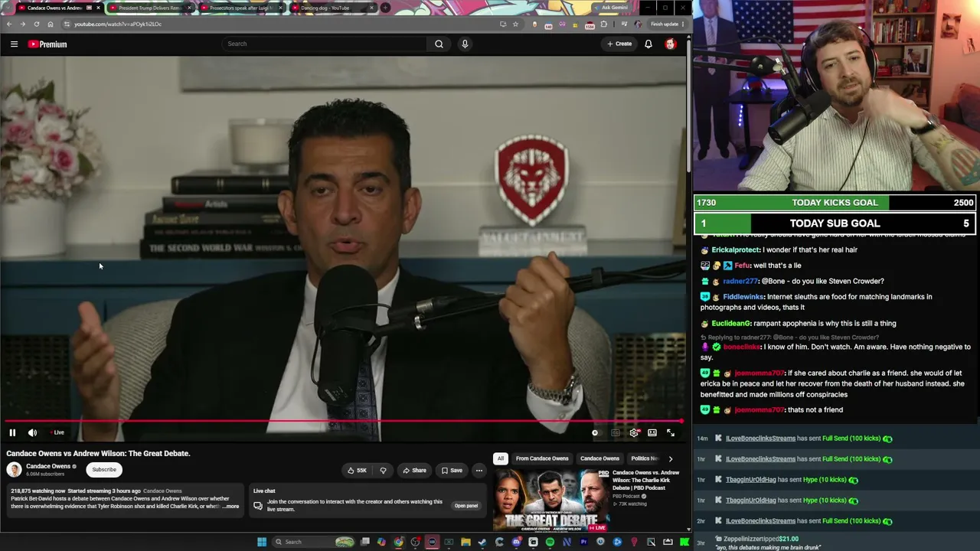Open the YouTube account avatar menu
The width and height of the screenshot is (980, 551).
click(671, 44)
